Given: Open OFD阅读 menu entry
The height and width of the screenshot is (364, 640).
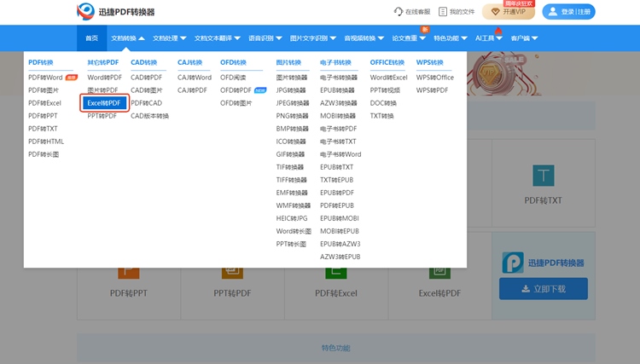Looking at the screenshot, I should pyautogui.click(x=233, y=78).
